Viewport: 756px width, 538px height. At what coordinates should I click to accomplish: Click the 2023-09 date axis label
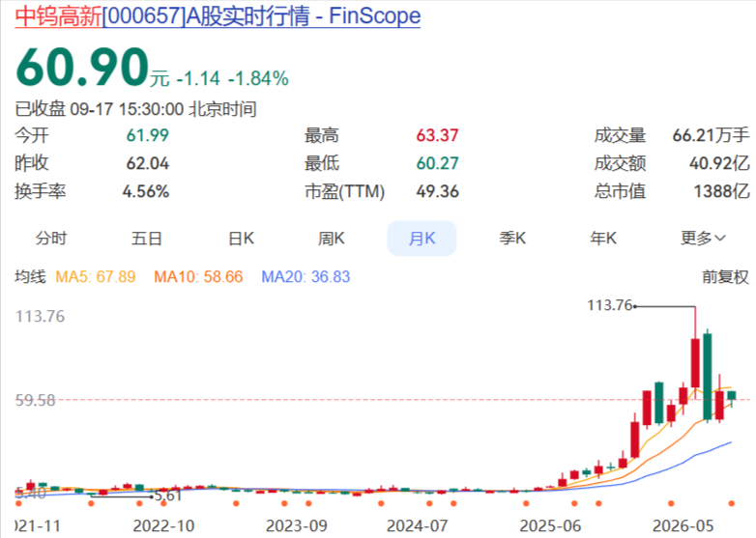pos(297,525)
